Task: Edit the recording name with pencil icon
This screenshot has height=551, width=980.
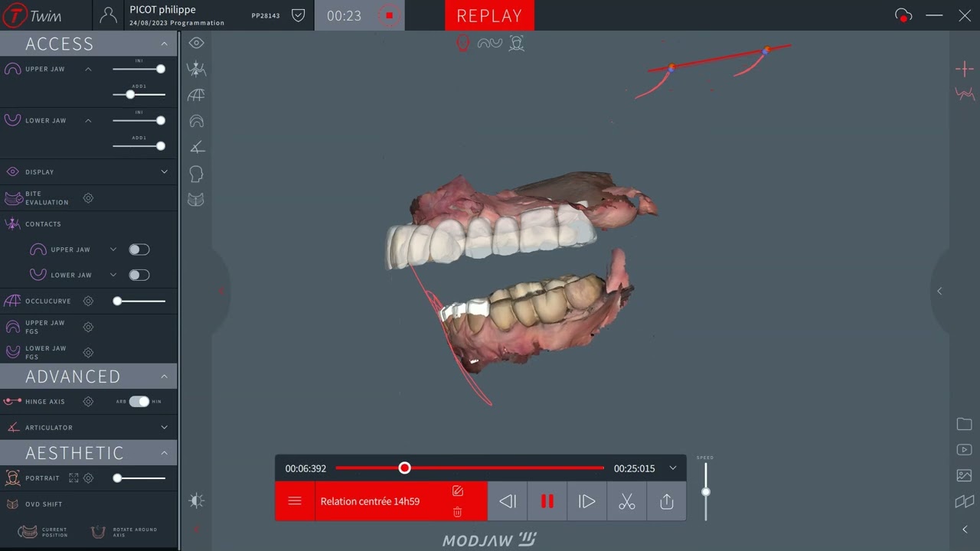Action: click(x=458, y=491)
